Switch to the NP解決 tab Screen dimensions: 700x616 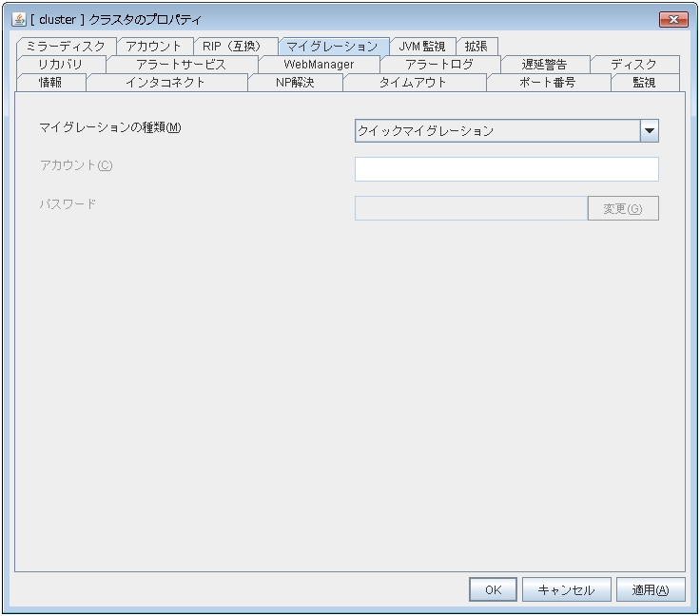294,83
